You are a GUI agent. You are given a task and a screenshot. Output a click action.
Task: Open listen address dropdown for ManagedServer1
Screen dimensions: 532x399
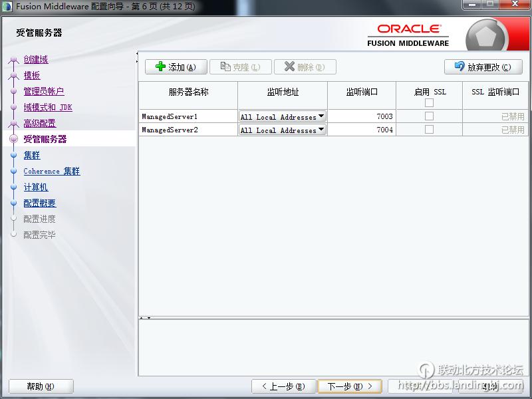321,116
